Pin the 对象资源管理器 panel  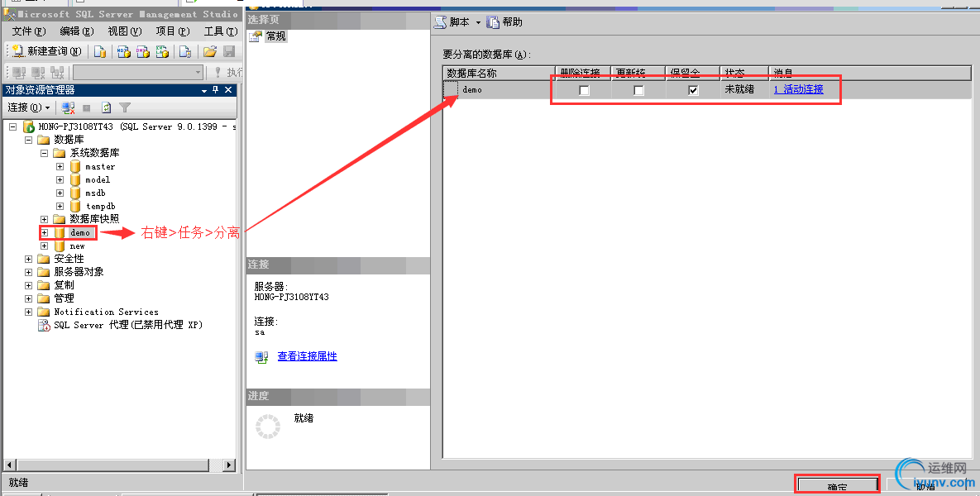click(216, 90)
